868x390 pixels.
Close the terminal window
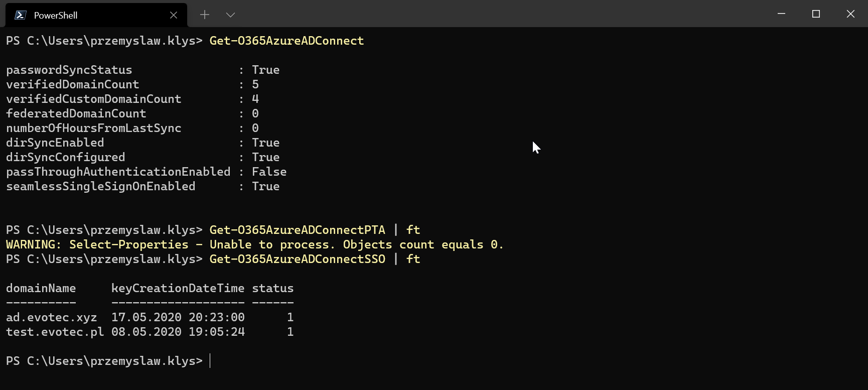click(850, 14)
